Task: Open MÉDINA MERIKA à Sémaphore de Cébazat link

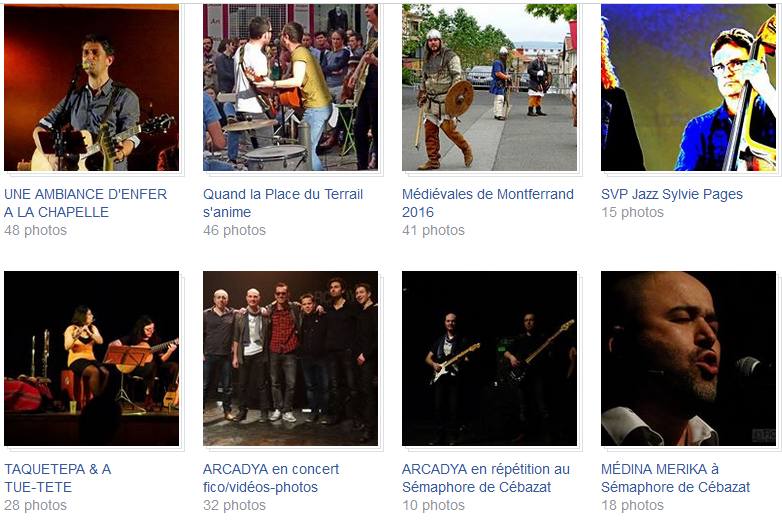Action: pos(675,478)
